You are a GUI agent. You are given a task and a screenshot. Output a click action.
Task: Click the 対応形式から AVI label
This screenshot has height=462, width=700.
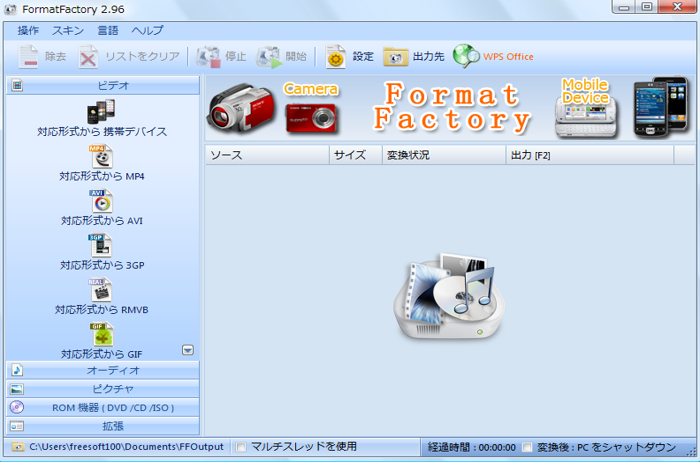point(102,221)
